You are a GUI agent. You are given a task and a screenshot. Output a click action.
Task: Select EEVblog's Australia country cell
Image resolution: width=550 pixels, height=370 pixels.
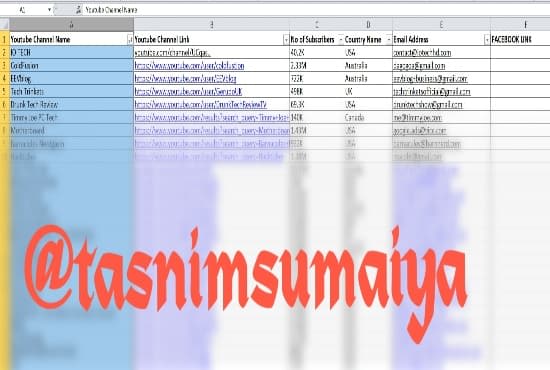click(368, 78)
